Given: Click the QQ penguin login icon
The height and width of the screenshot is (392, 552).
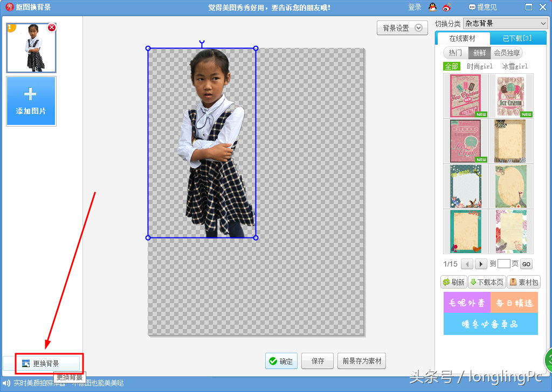Looking at the screenshot, I should click(432, 7).
